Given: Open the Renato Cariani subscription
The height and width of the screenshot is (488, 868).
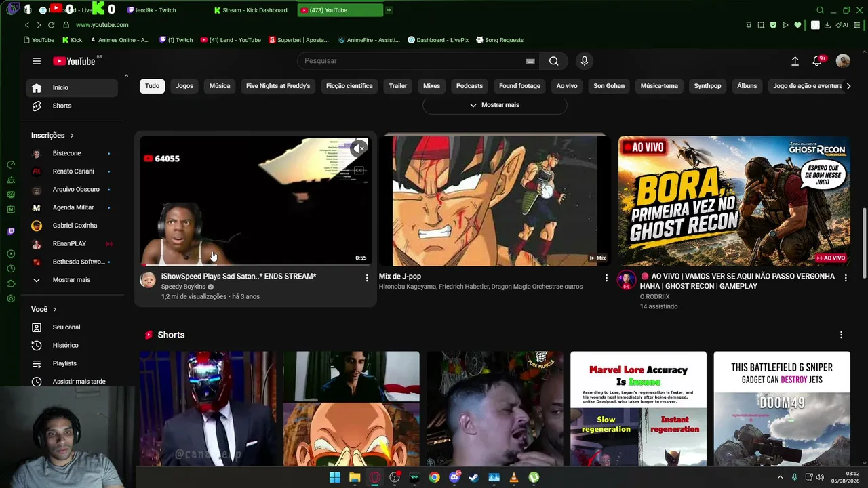Looking at the screenshot, I should (72, 171).
